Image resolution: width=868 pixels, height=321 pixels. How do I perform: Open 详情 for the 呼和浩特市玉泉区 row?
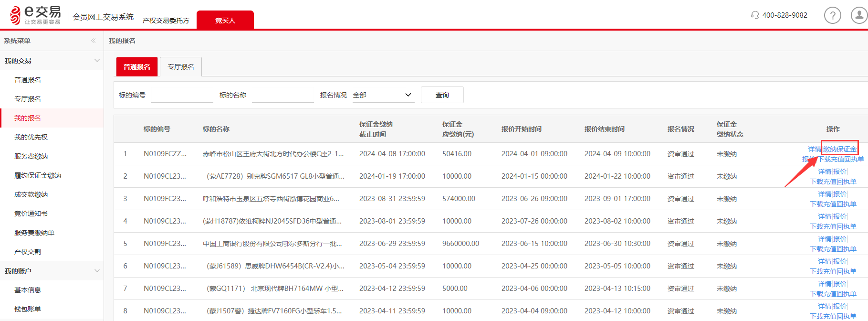(x=825, y=194)
